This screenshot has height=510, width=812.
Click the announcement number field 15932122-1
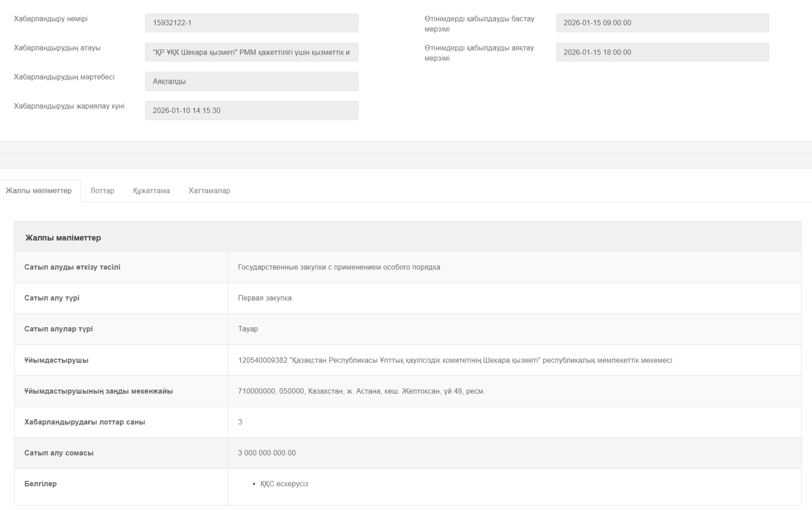click(x=251, y=23)
